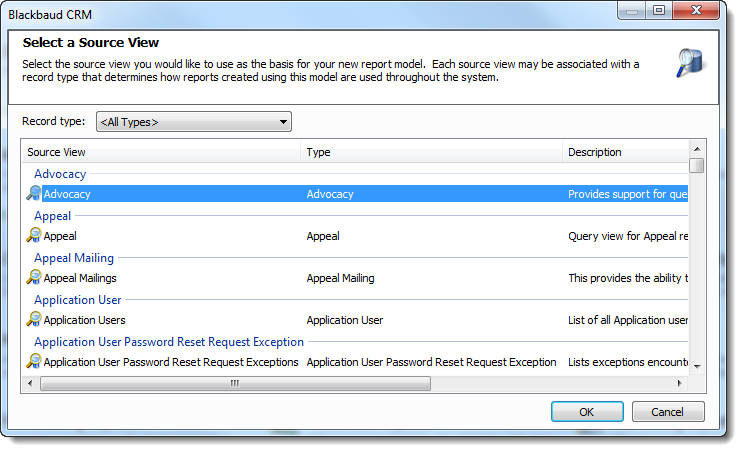Click the Record type dropdown arrow

(283, 122)
